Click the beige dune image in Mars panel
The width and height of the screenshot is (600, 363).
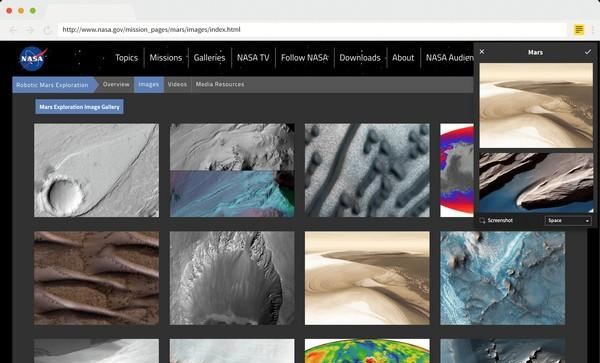tap(536, 106)
